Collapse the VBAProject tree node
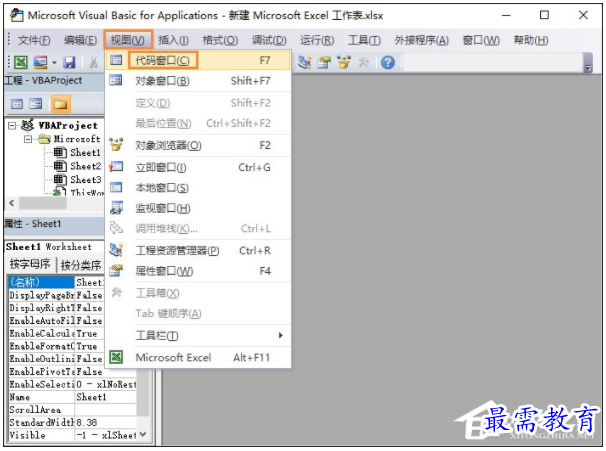 [x=12, y=126]
